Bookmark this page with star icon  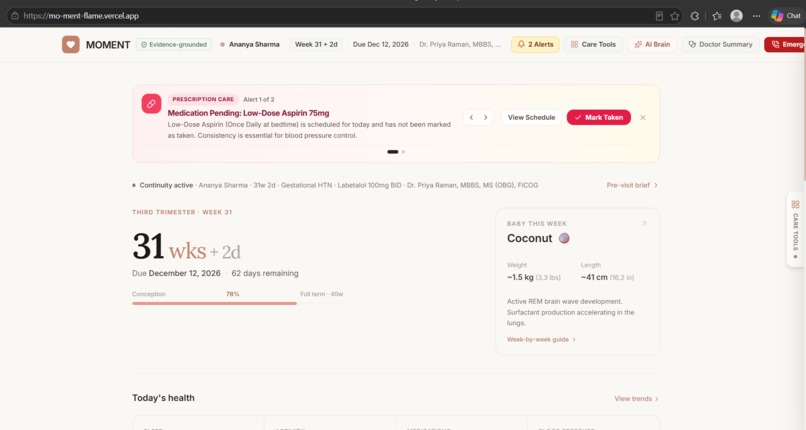click(x=675, y=16)
